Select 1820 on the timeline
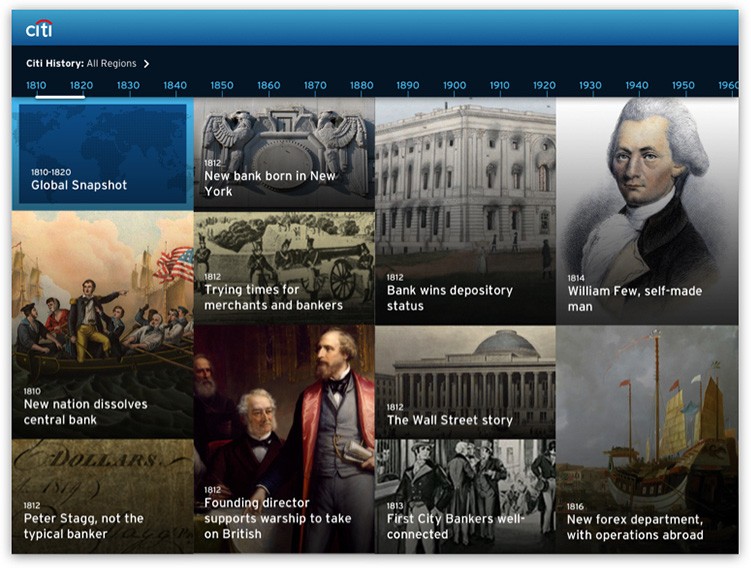The height and width of the screenshot is (568, 751). point(81,85)
